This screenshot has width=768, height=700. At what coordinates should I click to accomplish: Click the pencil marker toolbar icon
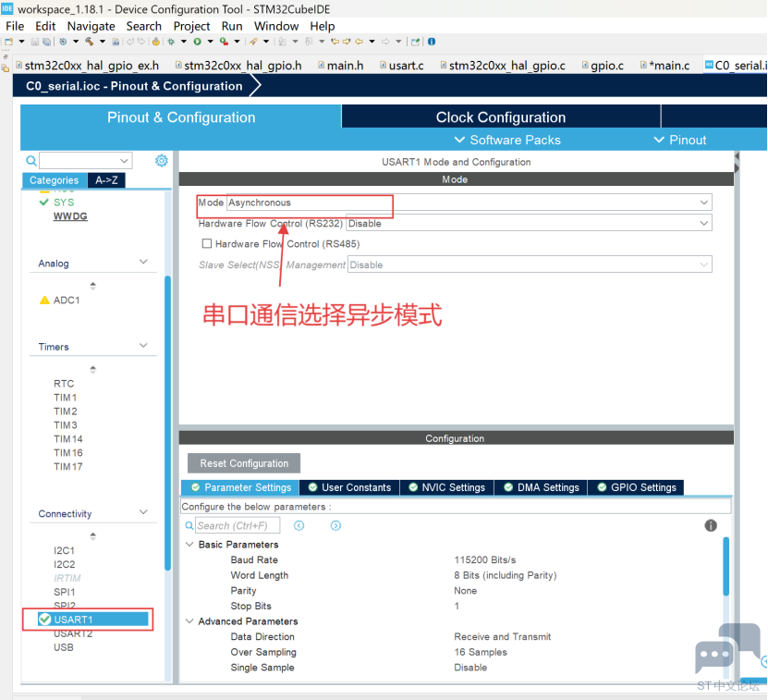[252, 42]
